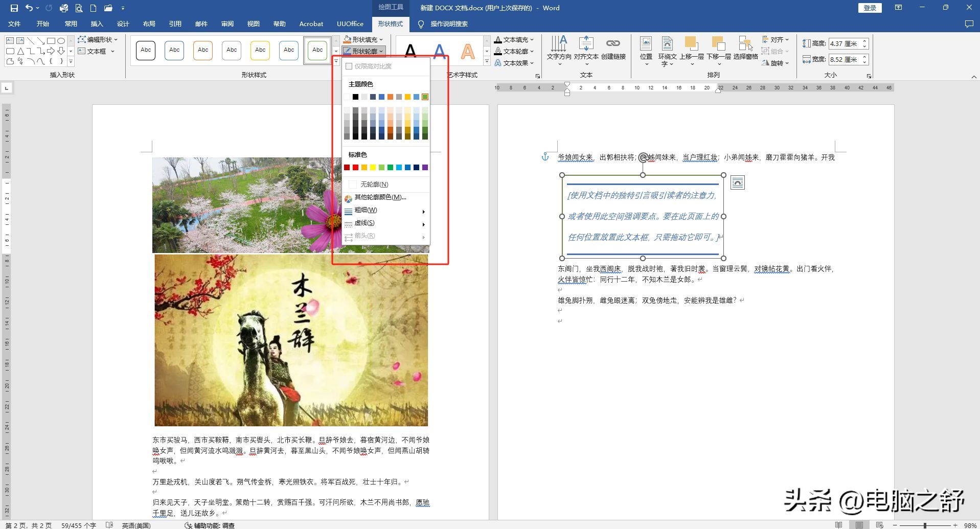
Task: Click the accessibility check status icon
Action: (188, 525)
